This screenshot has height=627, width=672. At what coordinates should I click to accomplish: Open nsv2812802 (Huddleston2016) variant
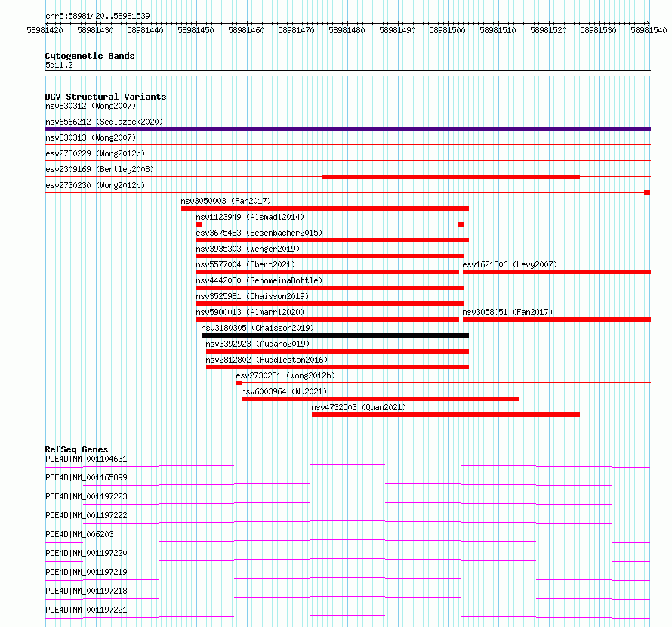pos(267,360)
